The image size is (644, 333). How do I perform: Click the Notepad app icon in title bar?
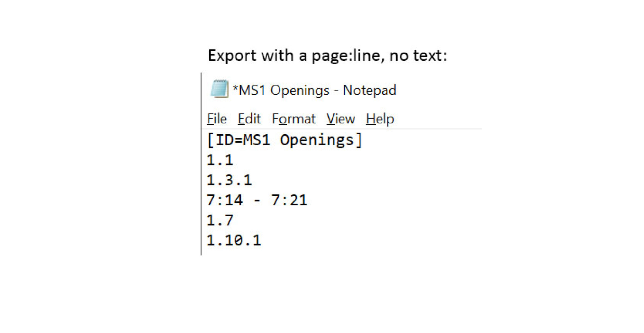pos(219,89)
